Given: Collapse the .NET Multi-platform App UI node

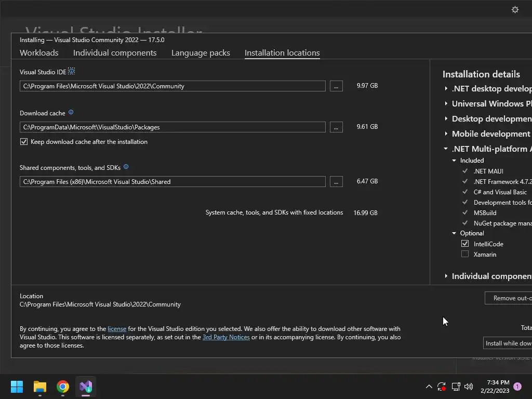Looking at the screenshot, I should [x=446, y=149].
